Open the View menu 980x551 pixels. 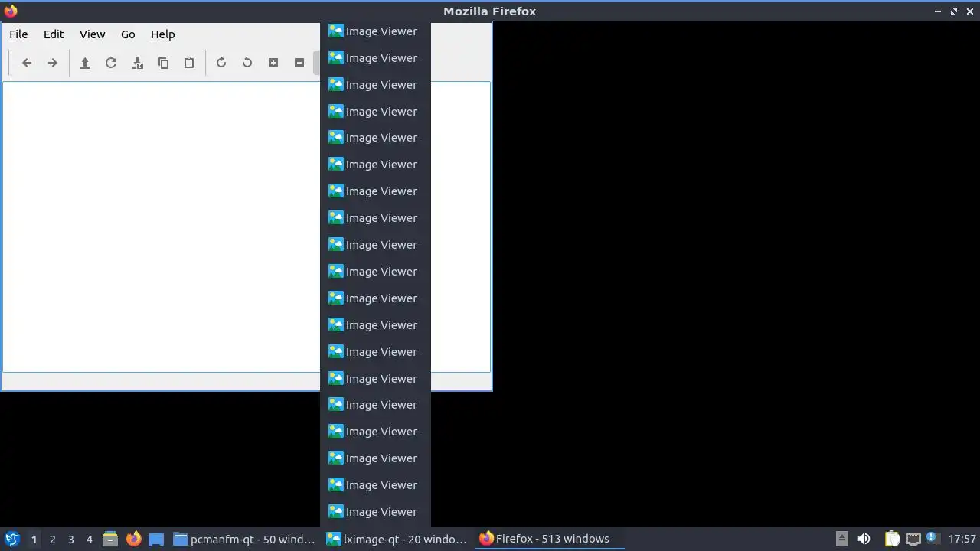click(93, 34)
